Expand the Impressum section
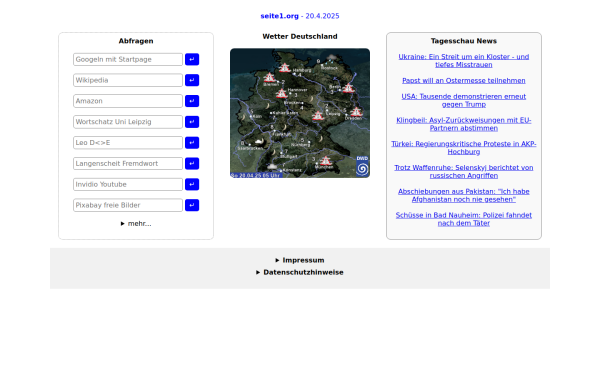Image resolution: width=600 pixels, height=375 pixels. (x=300, y=260)
